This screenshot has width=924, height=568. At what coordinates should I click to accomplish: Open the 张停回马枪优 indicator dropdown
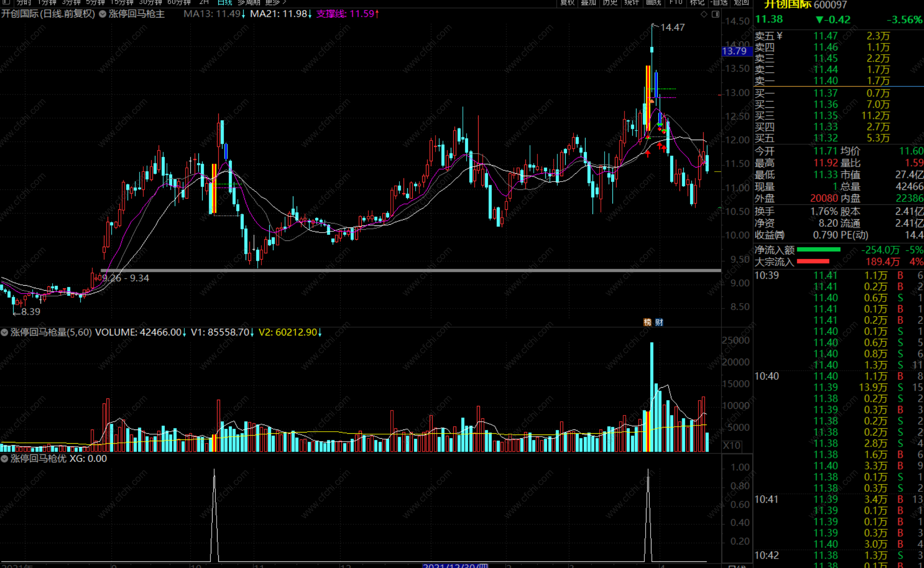(x=5, y=459)
